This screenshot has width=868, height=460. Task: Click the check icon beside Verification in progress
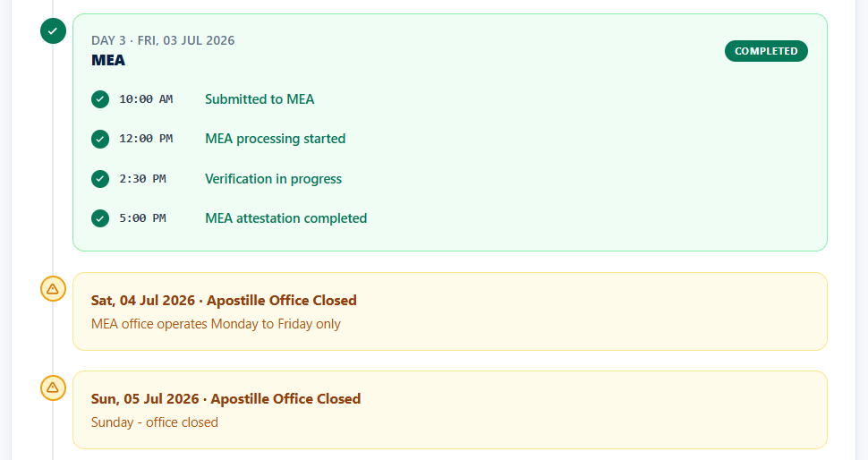pyautogui.click(x=100, y=179)
